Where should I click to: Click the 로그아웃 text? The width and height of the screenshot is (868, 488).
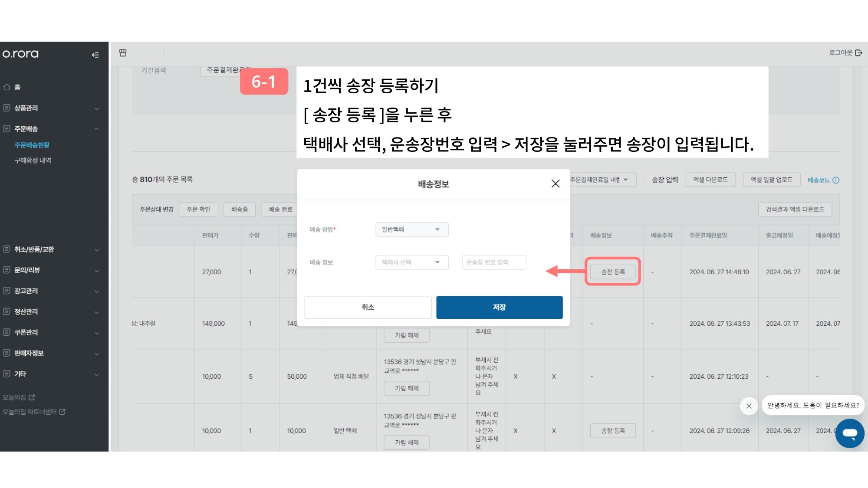tap(841, 52)
